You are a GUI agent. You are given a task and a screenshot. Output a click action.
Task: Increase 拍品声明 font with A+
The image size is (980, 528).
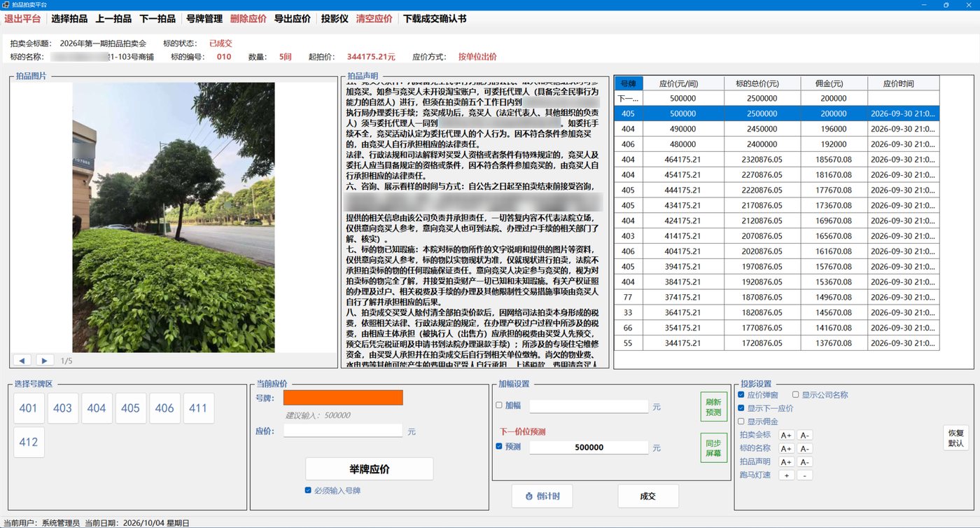pyautogui.click(x=786, y=461)
